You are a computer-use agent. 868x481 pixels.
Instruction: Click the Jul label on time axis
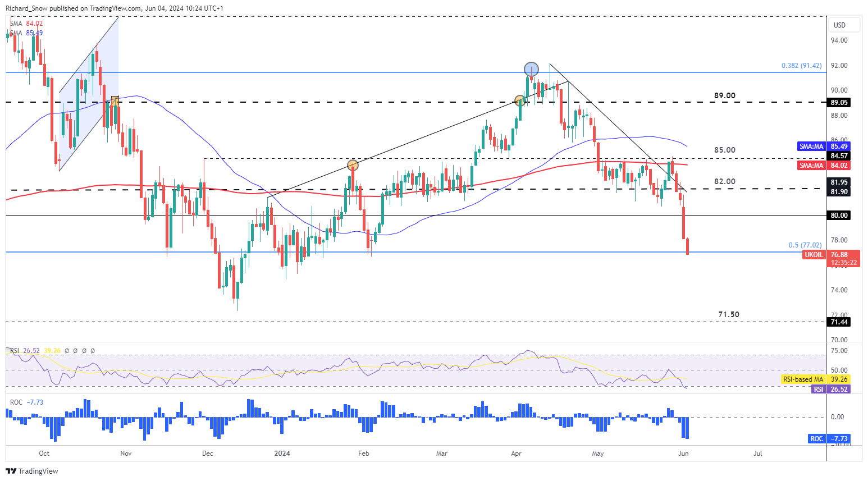757,453
